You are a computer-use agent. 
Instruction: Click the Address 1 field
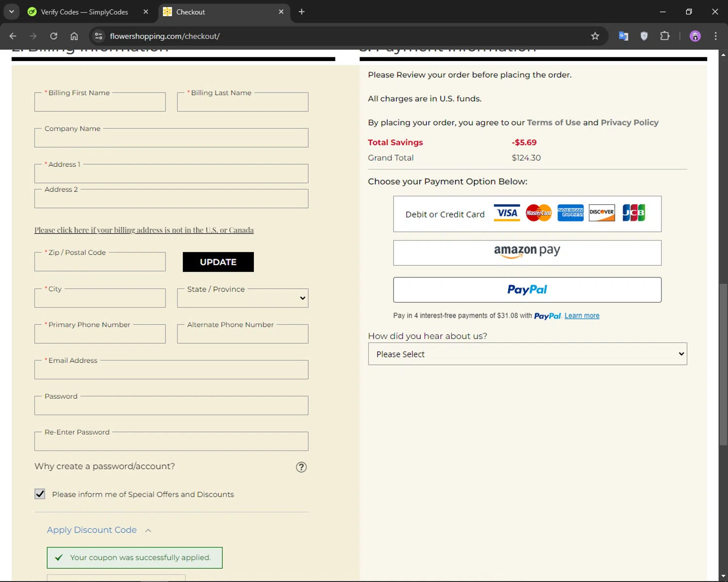point(171,174)
